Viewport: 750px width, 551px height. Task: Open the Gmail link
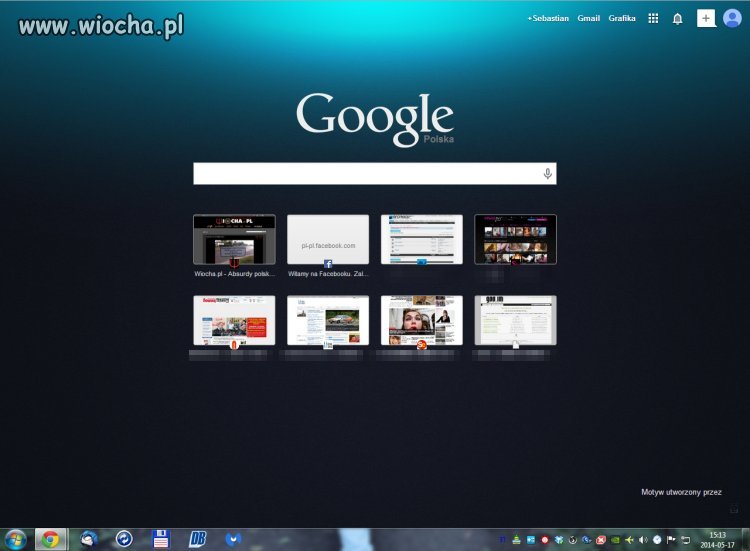coord(588,18)
